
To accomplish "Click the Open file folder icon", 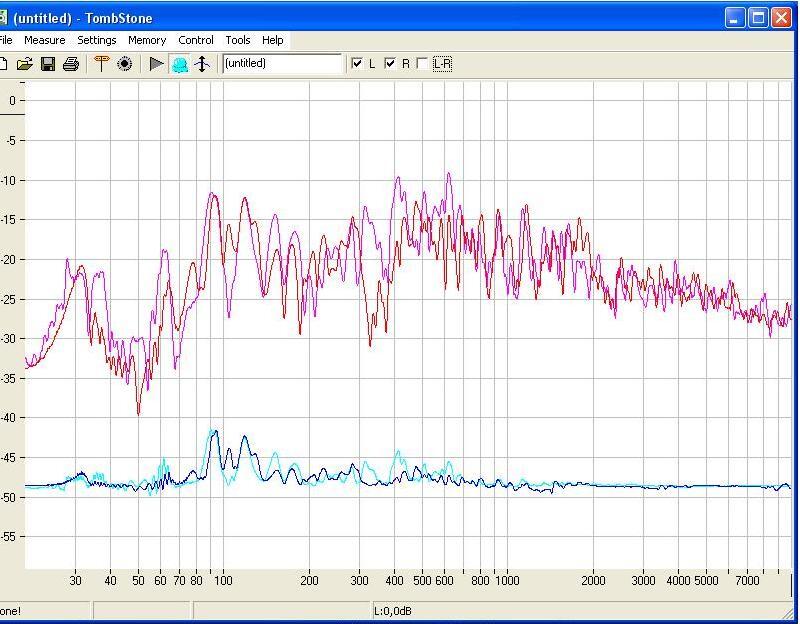I will [24, 64].
